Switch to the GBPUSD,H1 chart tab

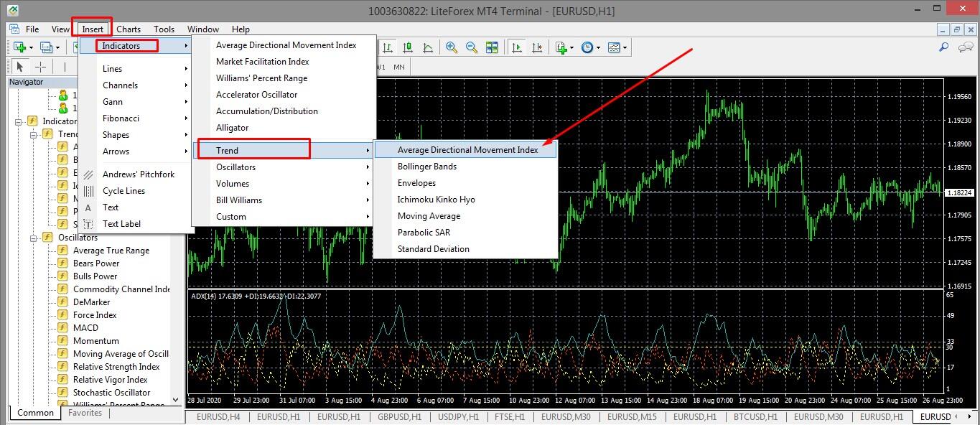(399, 417)
